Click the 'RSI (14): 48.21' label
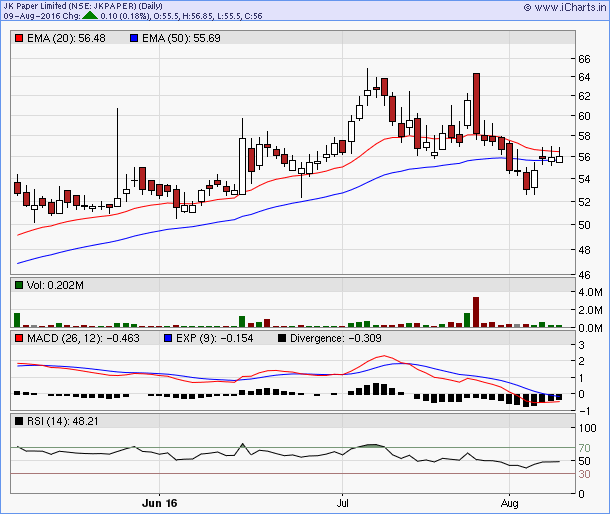Viewport: 610px width, 514px height. [x=63, y=421]
